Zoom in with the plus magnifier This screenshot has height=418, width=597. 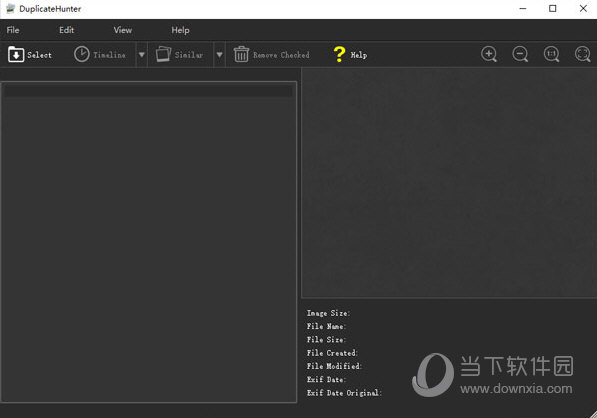coord(489,54)
